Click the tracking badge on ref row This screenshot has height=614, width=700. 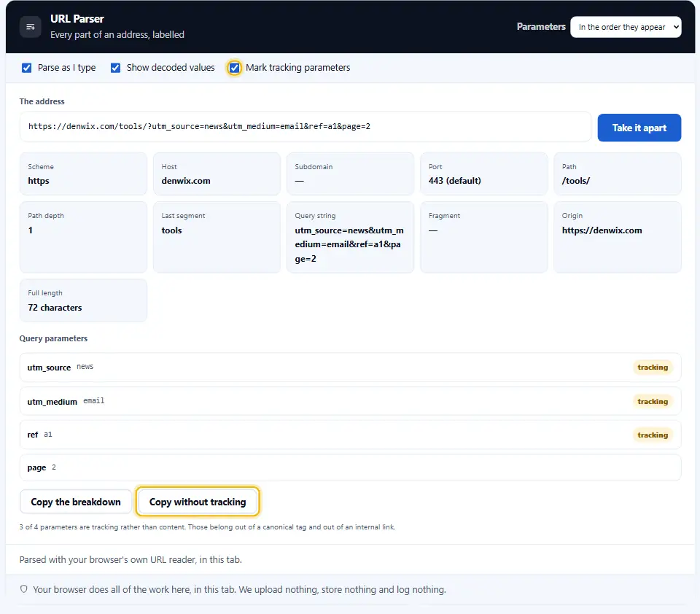(652, 435)
